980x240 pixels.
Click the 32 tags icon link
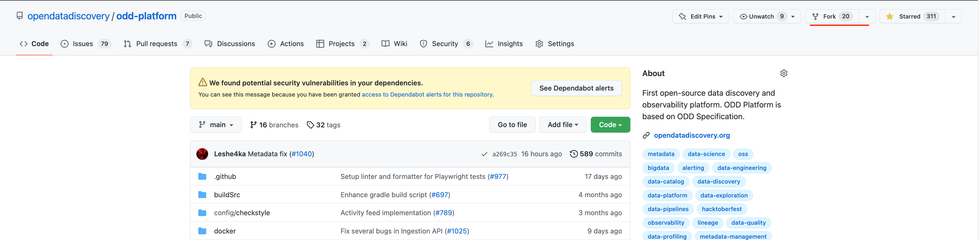pos(311,125)
